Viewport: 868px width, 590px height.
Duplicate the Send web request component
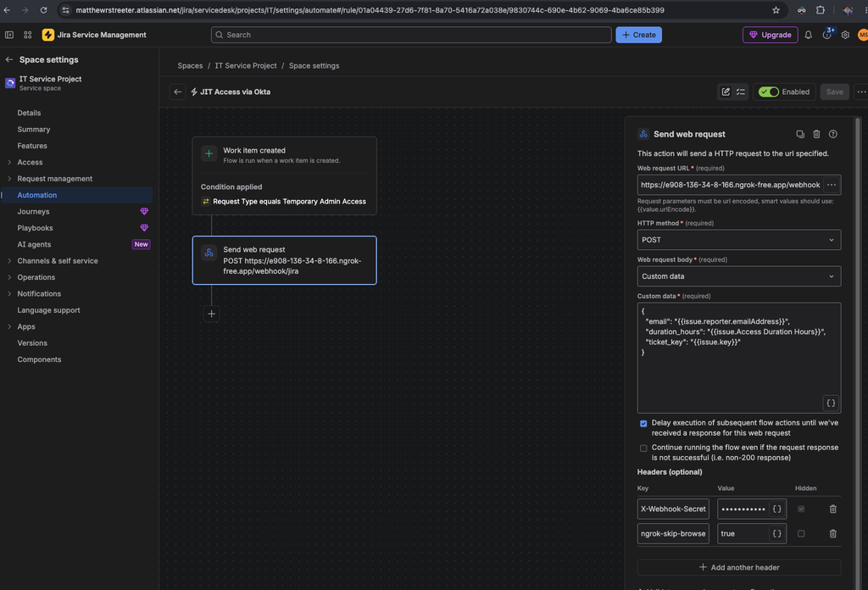pos(800,135)
